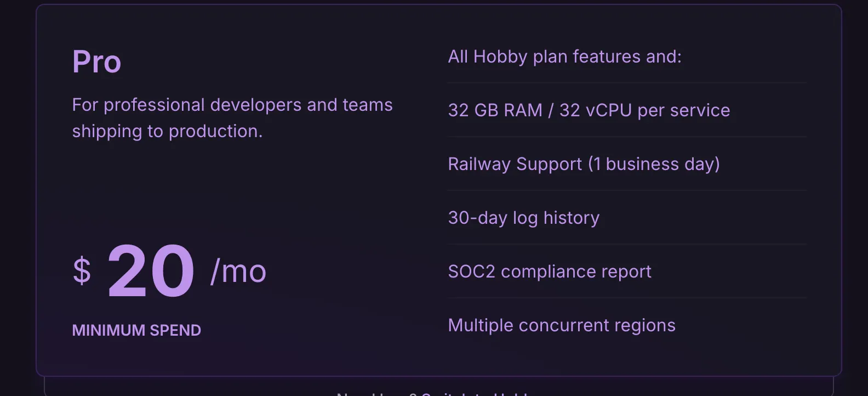Select the 30-day log history feature
The image size is (868, 396).
(x=627, y=218)
